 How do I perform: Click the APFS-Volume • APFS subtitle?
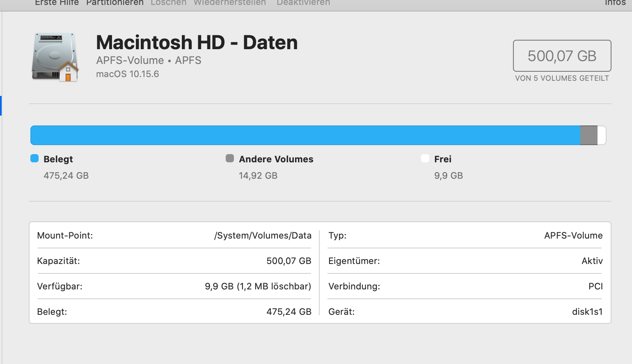coord(149,60)
